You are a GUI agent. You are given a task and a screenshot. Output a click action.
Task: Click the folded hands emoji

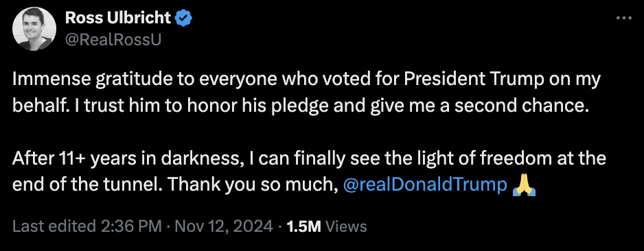coord(524,185)
